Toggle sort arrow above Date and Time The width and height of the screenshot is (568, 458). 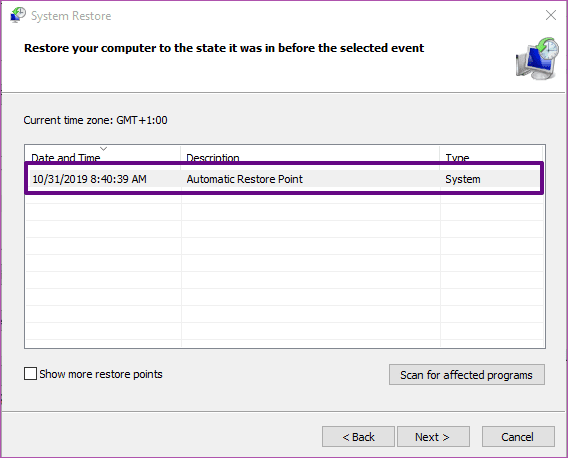tap(104, 149)
